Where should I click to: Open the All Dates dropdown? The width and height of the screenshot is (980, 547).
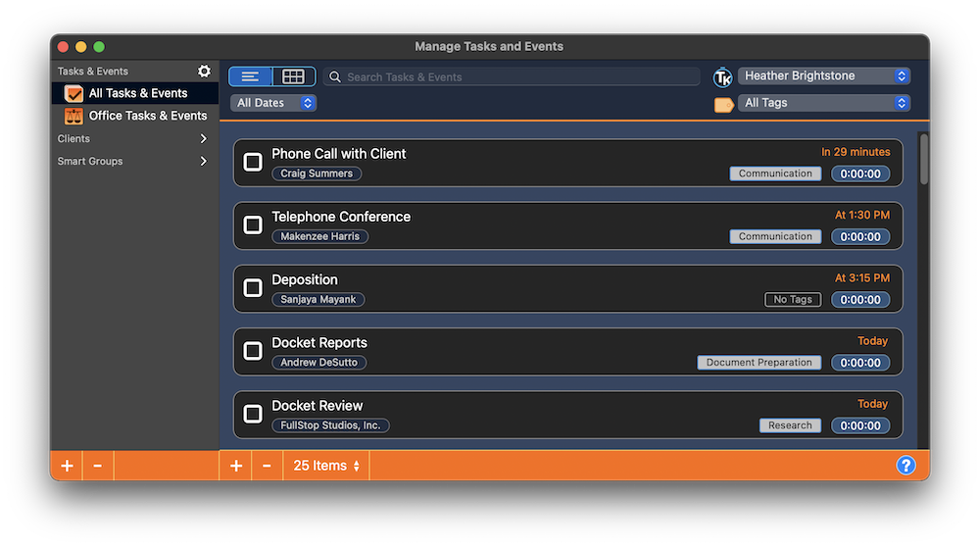pyautogui.click(x=273, y=103)
